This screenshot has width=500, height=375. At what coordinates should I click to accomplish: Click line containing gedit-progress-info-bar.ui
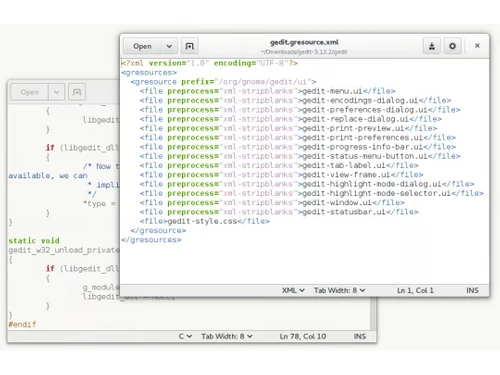[x=298, y=147]
